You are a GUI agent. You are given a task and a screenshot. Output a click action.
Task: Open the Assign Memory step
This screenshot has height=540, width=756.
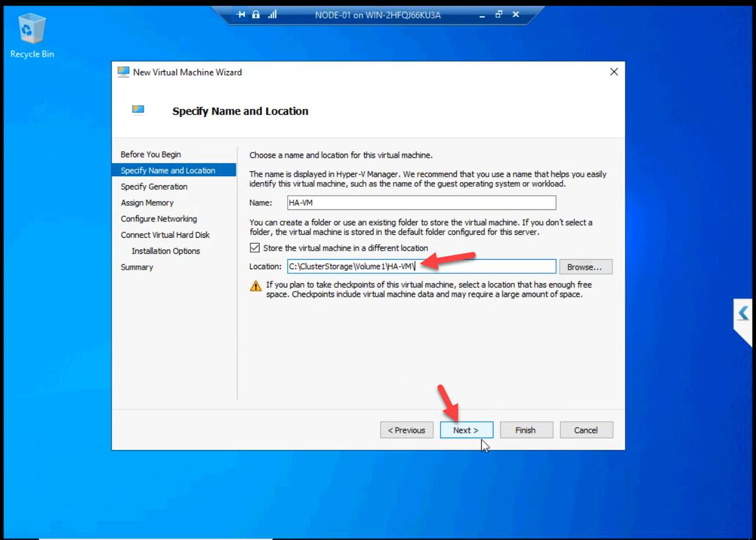tap(147, 202)
